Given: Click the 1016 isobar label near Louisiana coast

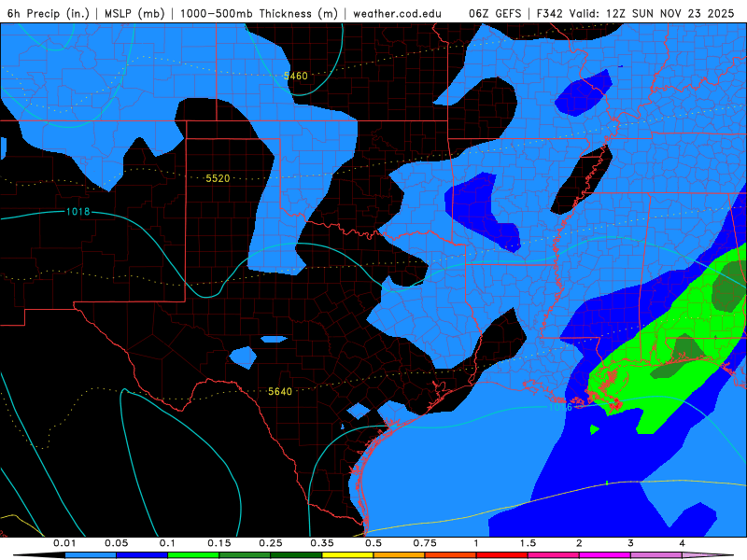Looking at the screenshot, I should 560,407.
